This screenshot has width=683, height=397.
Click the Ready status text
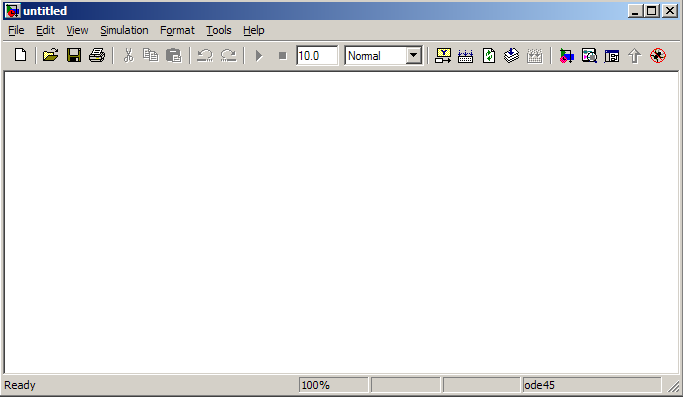[x=20, y=385]
